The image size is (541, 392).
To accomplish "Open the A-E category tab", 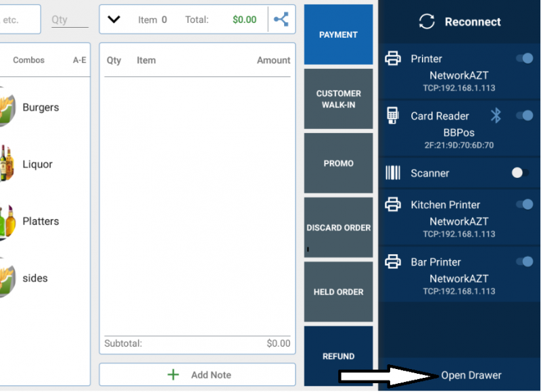I will click(x=79, y=60).
